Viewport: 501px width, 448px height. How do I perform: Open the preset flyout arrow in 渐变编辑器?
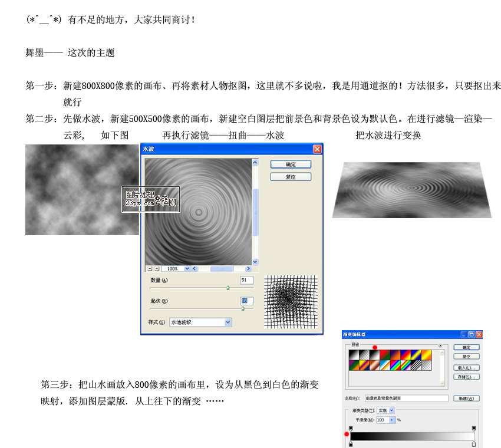(x=440, y=345)
